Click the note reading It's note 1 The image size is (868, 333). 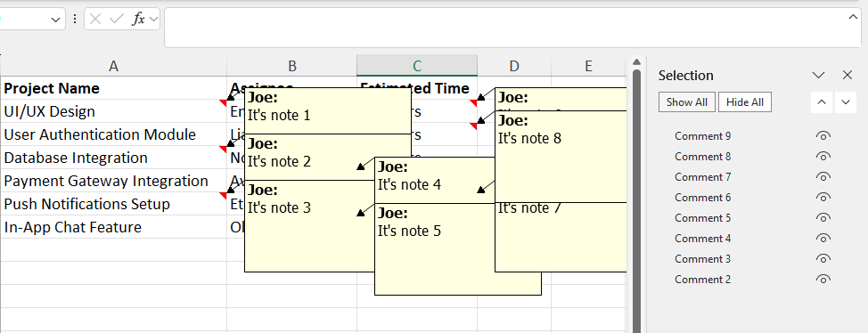tap(328, 110)
